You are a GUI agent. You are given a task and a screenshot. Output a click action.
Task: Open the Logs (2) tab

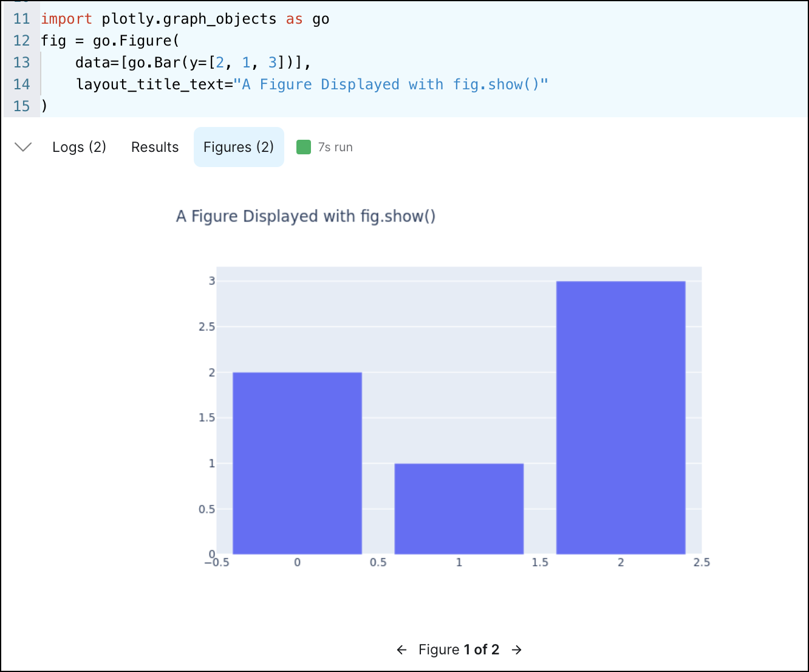(79, 146)
